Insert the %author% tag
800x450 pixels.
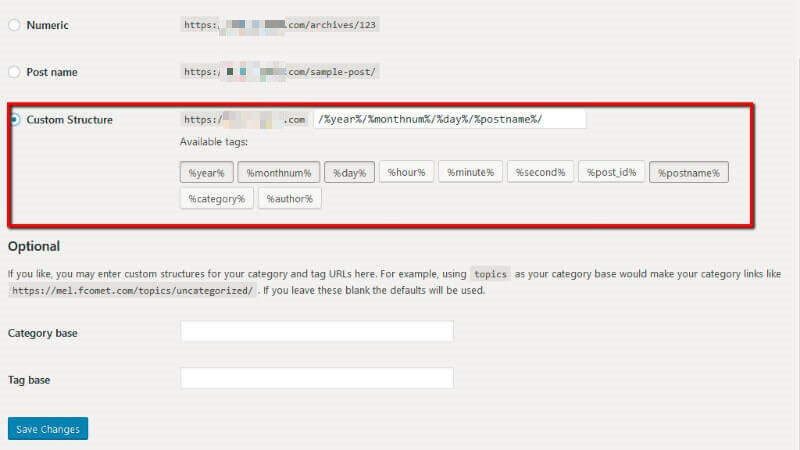[x=290, y=198]
